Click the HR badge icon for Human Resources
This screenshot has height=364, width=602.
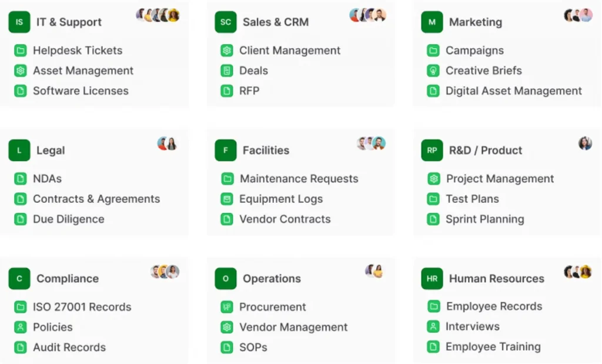[x=432, y=279]
